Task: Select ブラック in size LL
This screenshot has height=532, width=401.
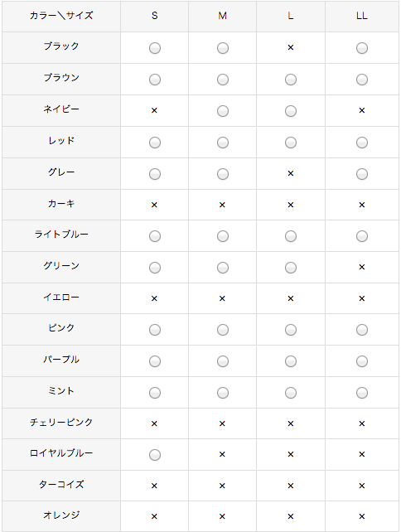Action: (x=362, y=48)
